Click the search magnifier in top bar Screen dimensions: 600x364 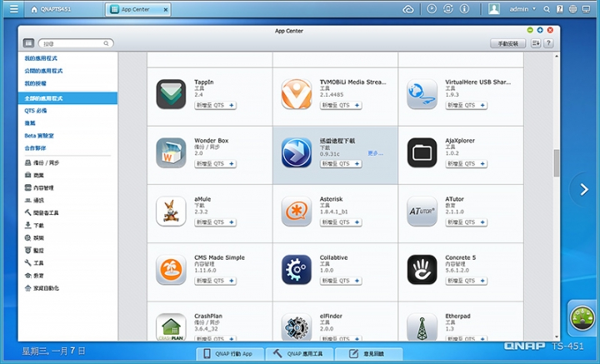547,9
